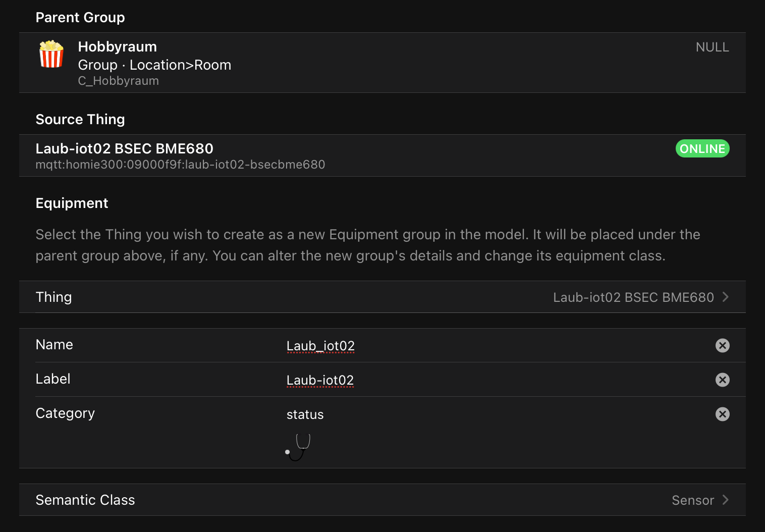The width and height of the screenshot is (765, 532).
Task: Open the Laub-iot02 BSEC BME680 source thing title
Action: click(x=124, y=148)
